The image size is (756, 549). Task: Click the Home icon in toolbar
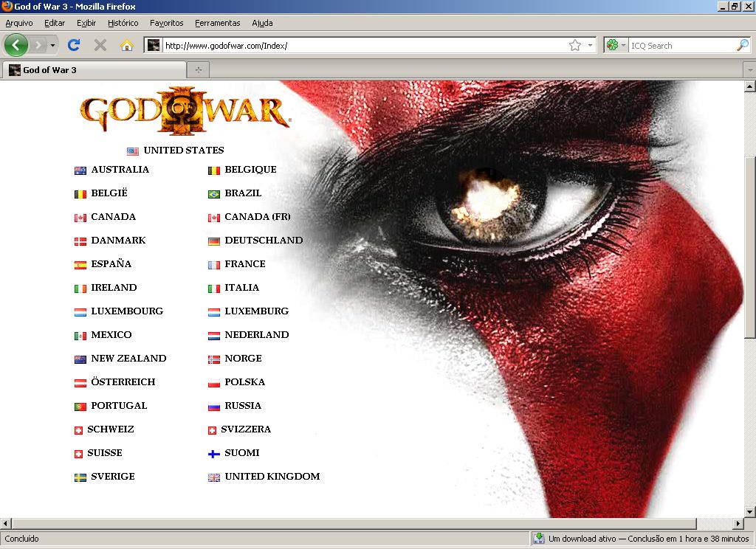(126, 45)
